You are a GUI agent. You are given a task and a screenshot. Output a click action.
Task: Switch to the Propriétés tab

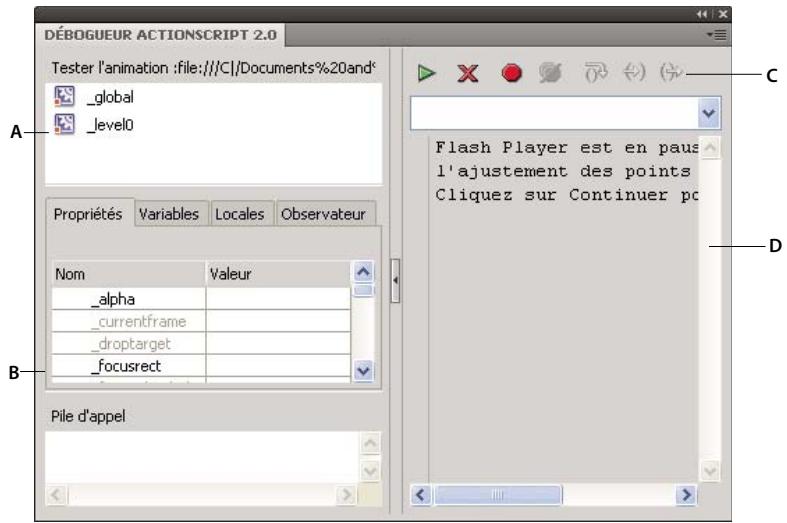coord(88,214)
